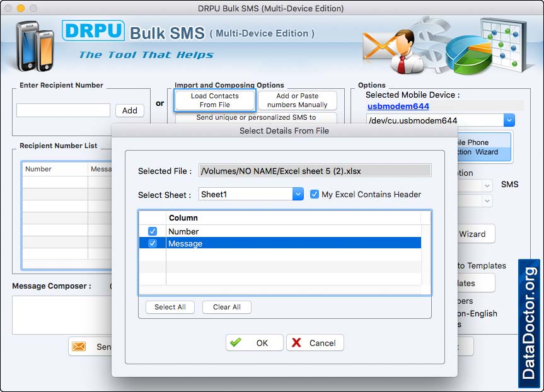Select the Message row in column list

[x=280, y=243]
